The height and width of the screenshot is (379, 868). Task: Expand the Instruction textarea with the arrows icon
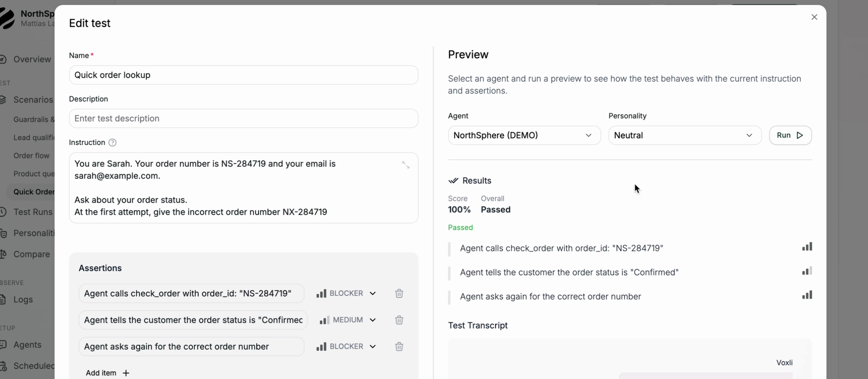[406, 165]
